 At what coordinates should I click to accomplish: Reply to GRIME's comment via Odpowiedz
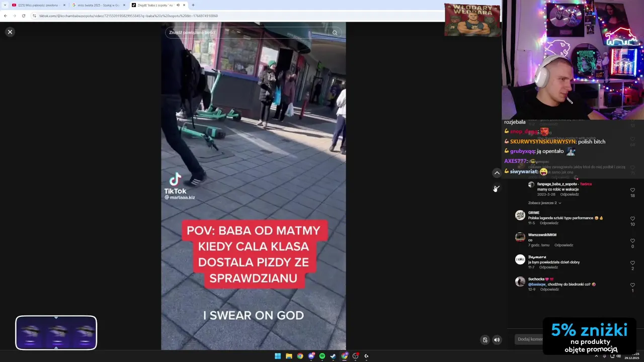[x=548, y=223]
